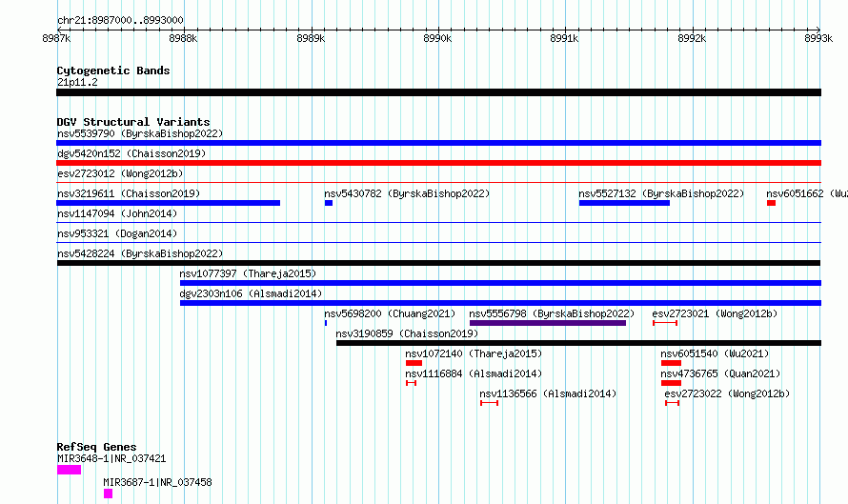Click the 8993k ruler position
This screenshot has width=848, height=504.
[x=818, y=38]
